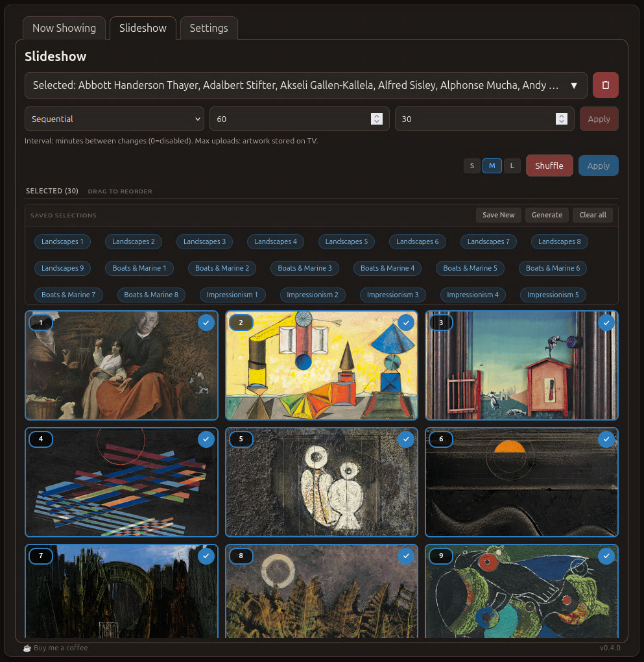This screenshot has height=662, width=644.
Task: Load the Landscapes 8 saved selection
Action: [x=559, y=241]
